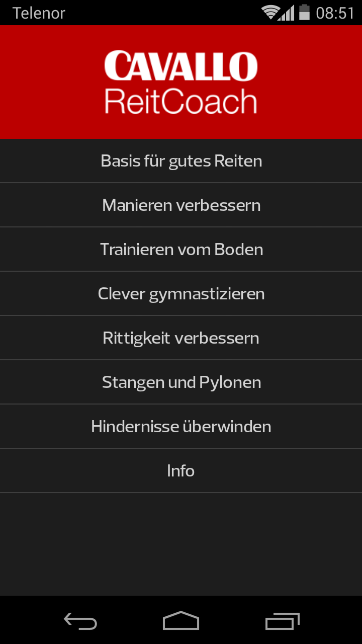Tap the Wi-Fi status icon
The image size is (362, 644).
pyautogui.click(x=270, y=13)
